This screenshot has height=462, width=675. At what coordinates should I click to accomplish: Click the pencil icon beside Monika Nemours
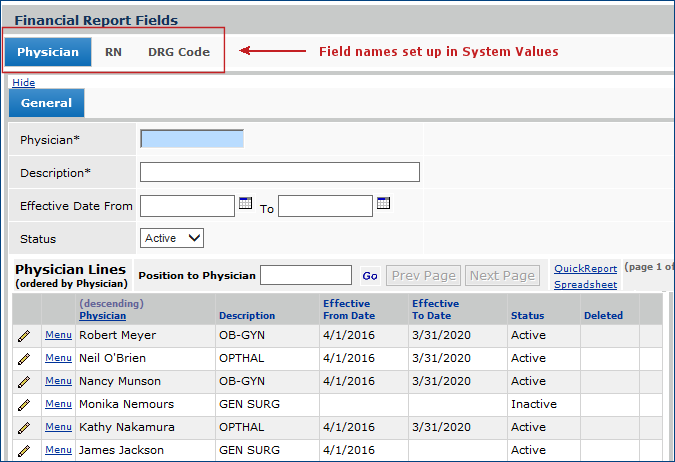[x=24, y=405]
